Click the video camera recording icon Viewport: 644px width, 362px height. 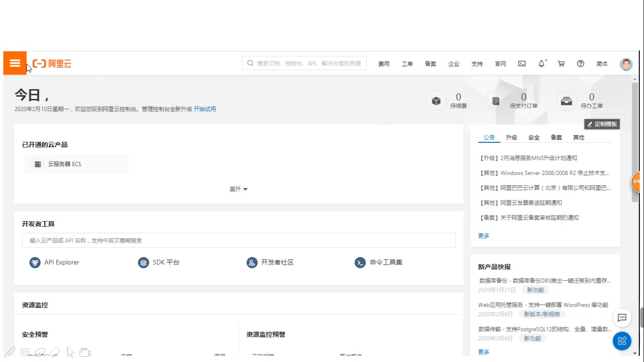[x=85, y=352]
